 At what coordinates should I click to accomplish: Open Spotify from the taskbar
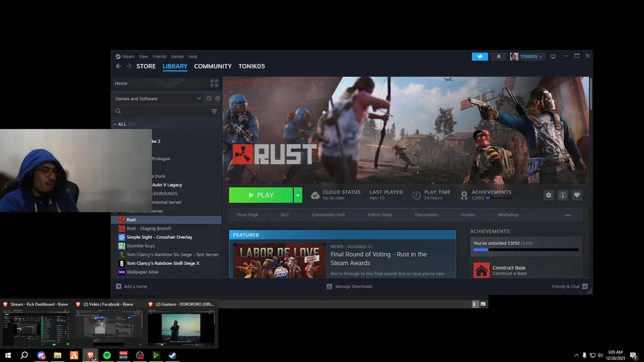[107, 355]
